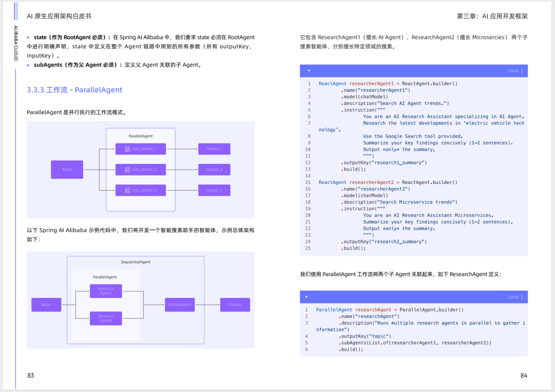Click line ParallelAgent researchAgent = ParallelAgent.builder()
Viewport: 555px width, 392px height.
point(390,310)
